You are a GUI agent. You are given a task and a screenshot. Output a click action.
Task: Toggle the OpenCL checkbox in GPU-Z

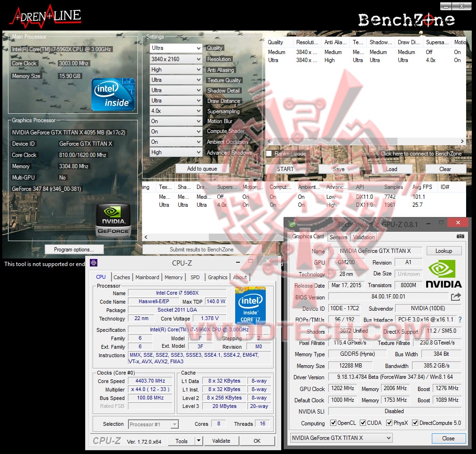tap(333, 423)
